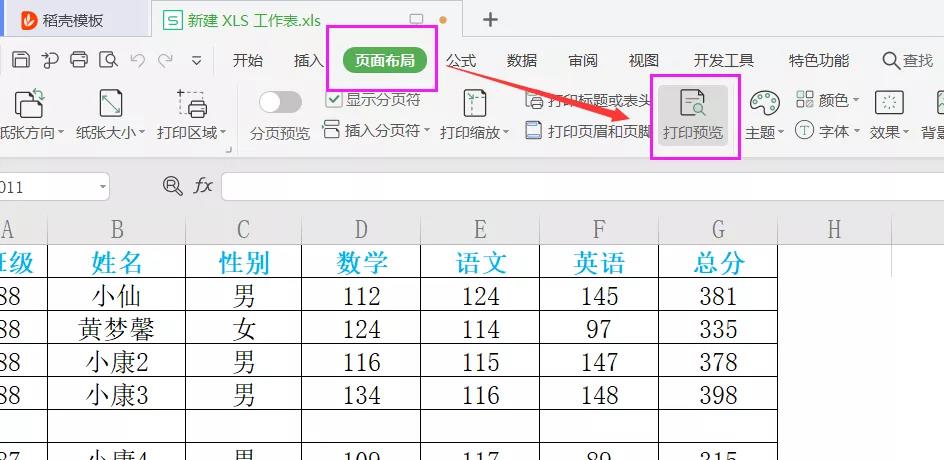Click the Print icon in quick toolbar

click(x=79, y=60)
